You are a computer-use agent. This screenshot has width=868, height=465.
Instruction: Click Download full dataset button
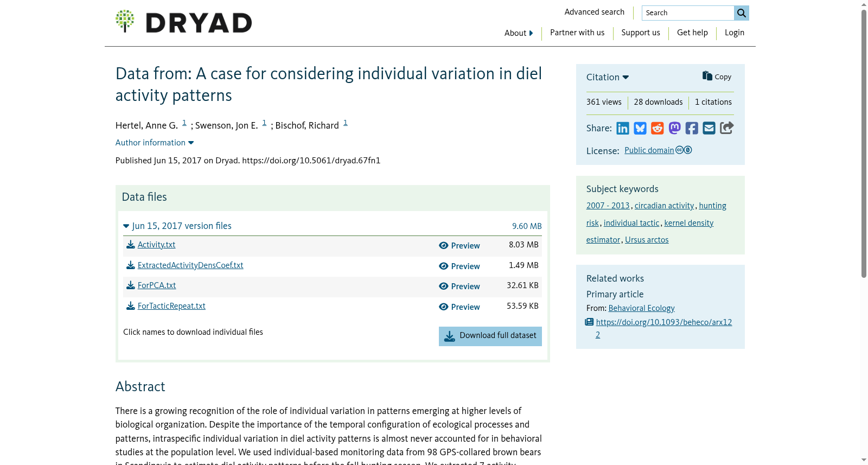pos(490,336)
